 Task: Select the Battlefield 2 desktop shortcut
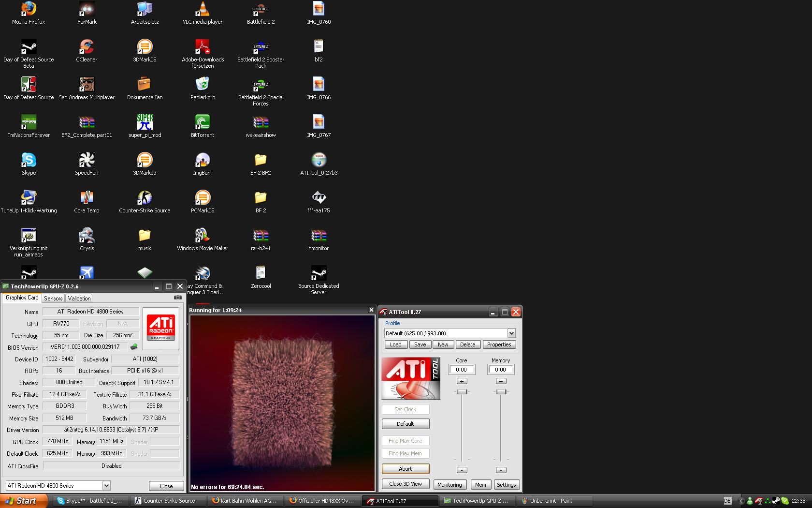(261, 13)
